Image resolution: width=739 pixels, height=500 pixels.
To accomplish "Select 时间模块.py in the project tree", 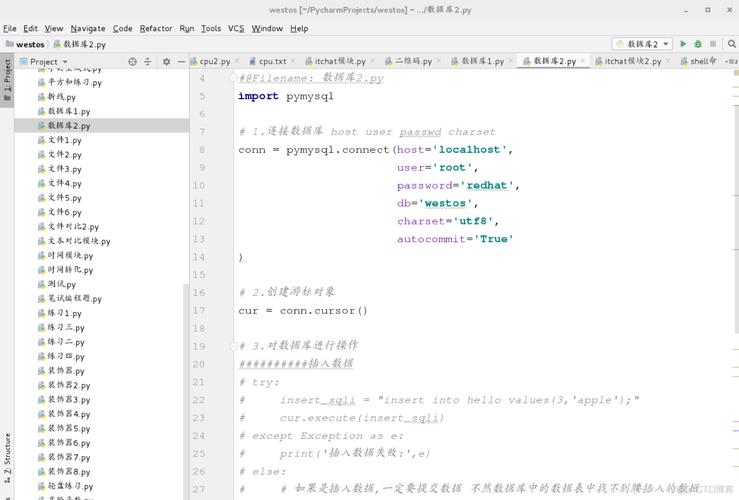I will [x=101, y=255].
